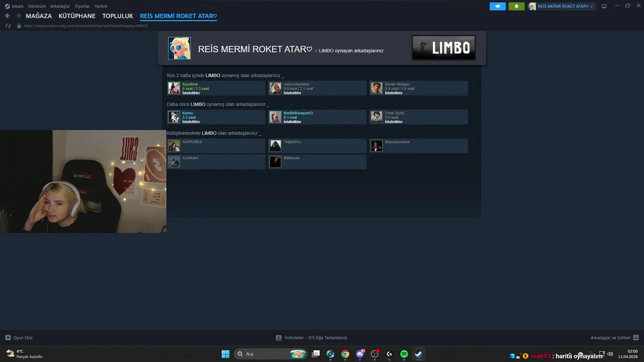Click the taskbar Ara search box
Viewport: 644px width, 362px height.
point(271,354)
